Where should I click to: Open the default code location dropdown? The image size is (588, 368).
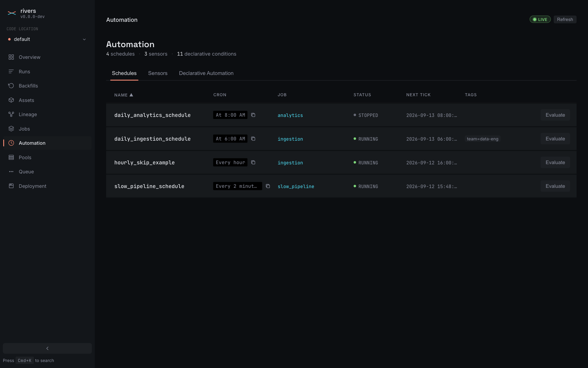pyautogui.click(x=47, y=39)
